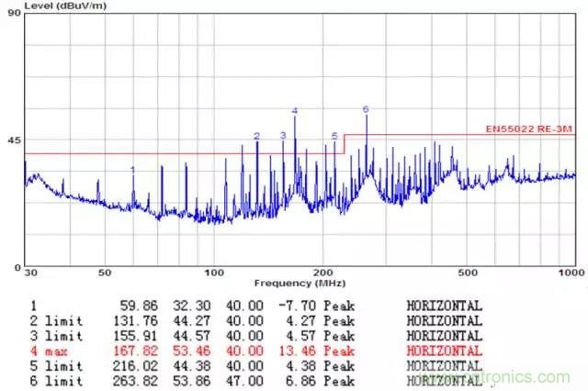
Task: Click peak marker 1 on the spectrum
Action: pyautogui.click(x=133, y=169)
